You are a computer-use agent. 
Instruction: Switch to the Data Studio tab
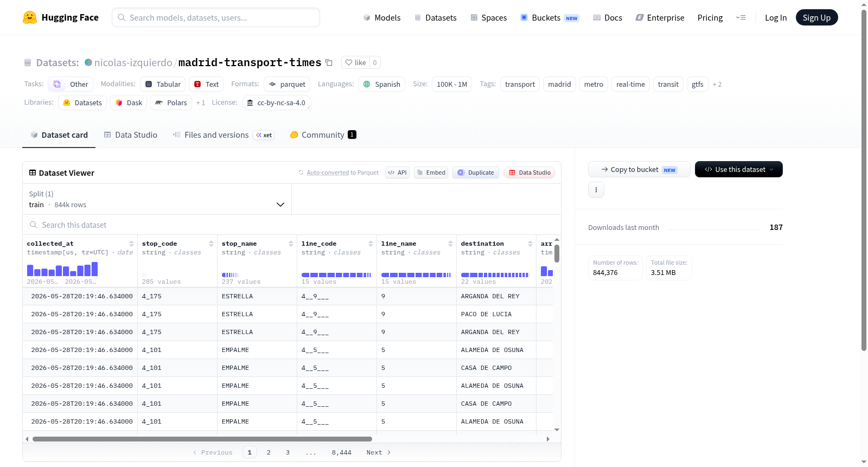click(131, 135)
